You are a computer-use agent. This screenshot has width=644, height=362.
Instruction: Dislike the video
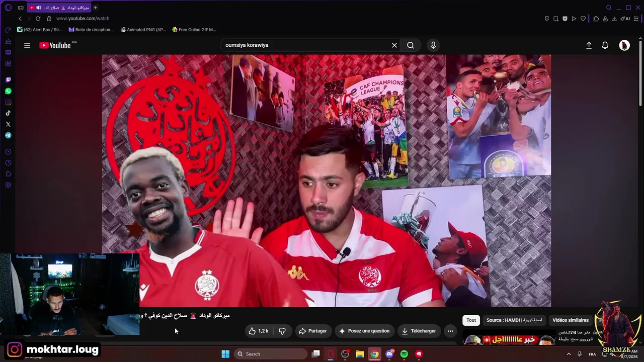pos(282,331)
